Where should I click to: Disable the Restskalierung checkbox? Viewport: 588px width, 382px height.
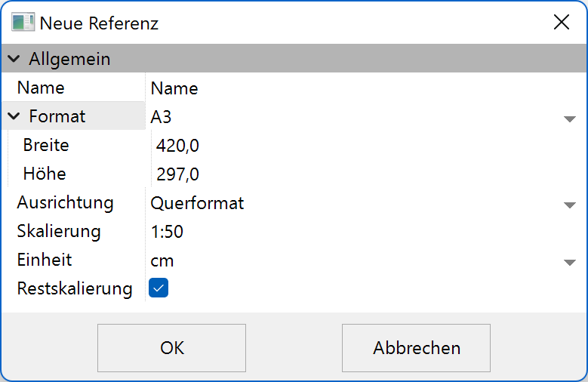click(159, 288)
